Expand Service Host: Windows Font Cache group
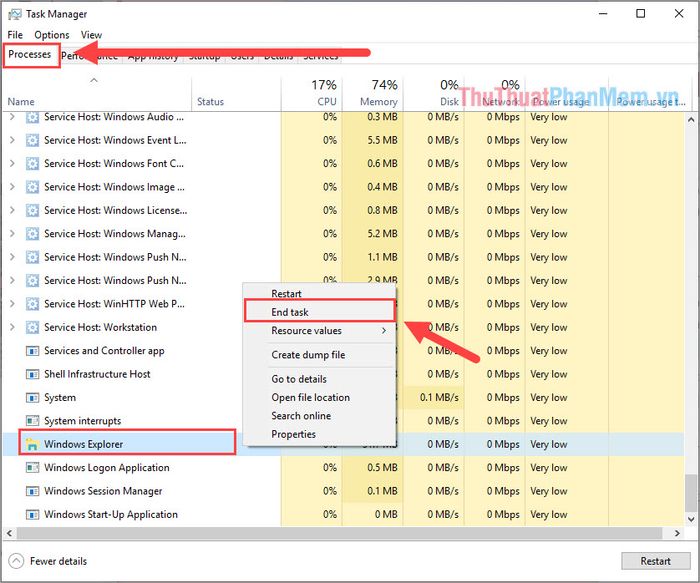 [12, 163]
